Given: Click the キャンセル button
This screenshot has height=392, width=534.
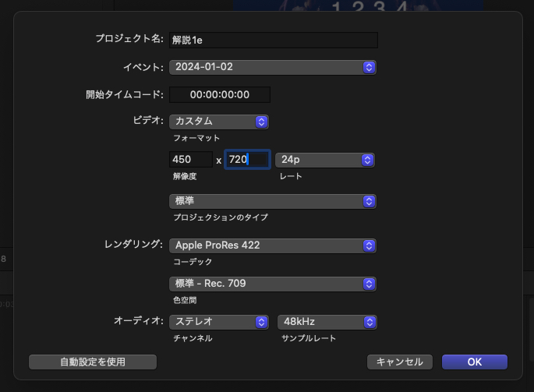Looking at the screenshot, I should coord(400,362).
